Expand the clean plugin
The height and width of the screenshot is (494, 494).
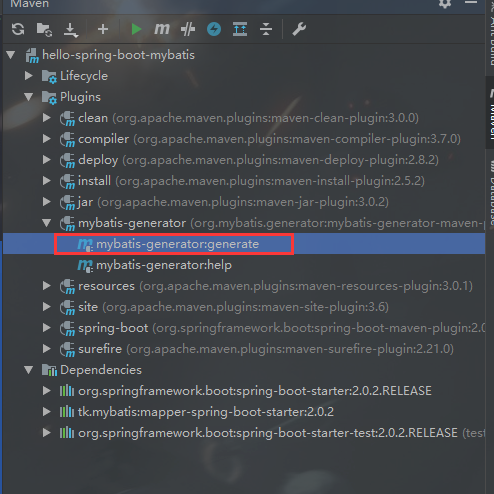click(47, 118)
